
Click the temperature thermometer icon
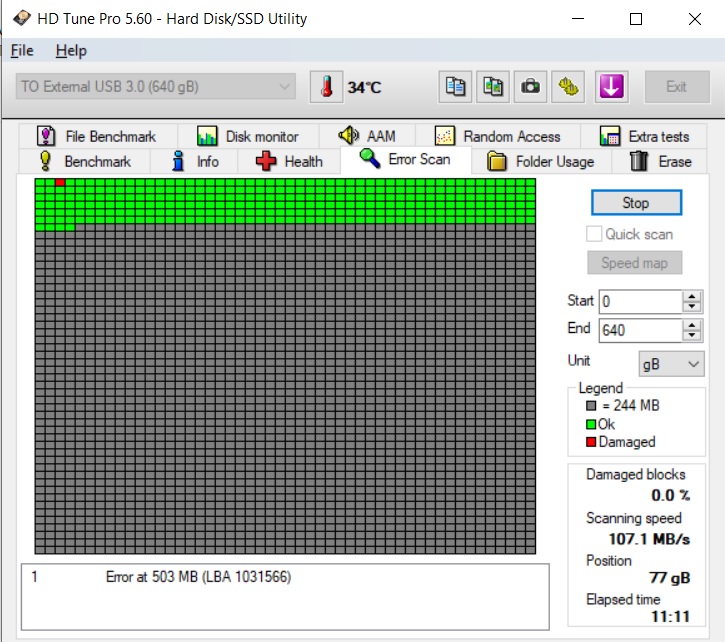point(326,86)
